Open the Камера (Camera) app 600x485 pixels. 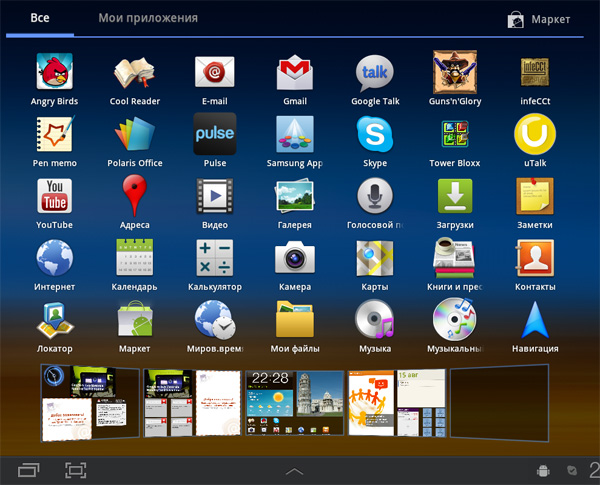coord(294,258)
